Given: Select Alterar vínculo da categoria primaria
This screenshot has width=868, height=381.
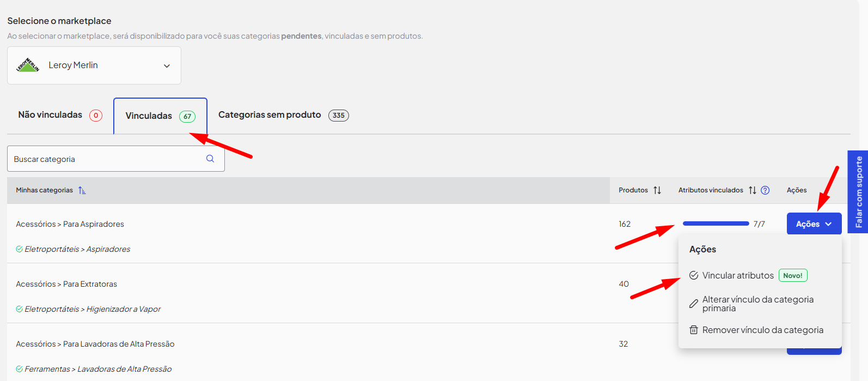Looking at the screenshot, I should (757, 304).
